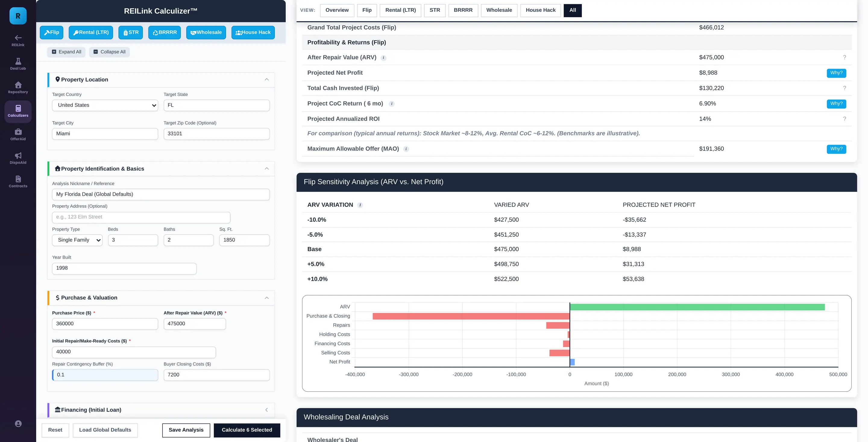Viewport: 868px width, 442px height.
Task: Open Calculizers calculator icon
Action: pyautogui.click(x=18, y=108)
